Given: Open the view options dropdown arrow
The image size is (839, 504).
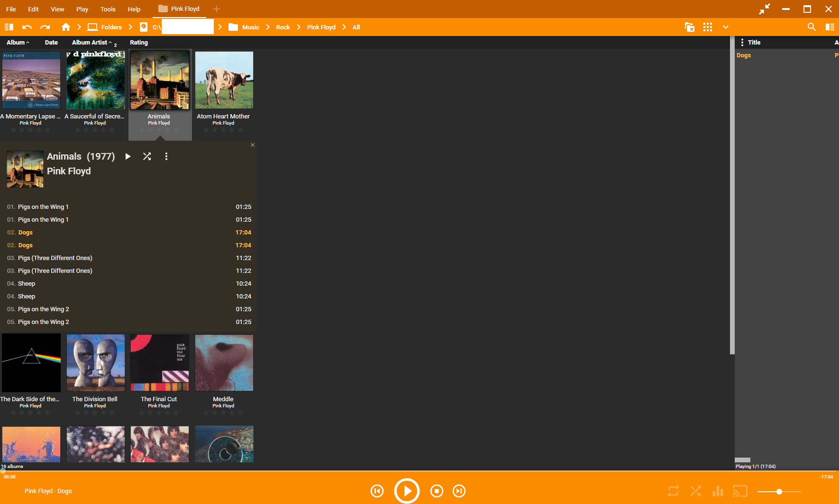Looking at the screenshot, I should tap(725, 27).
